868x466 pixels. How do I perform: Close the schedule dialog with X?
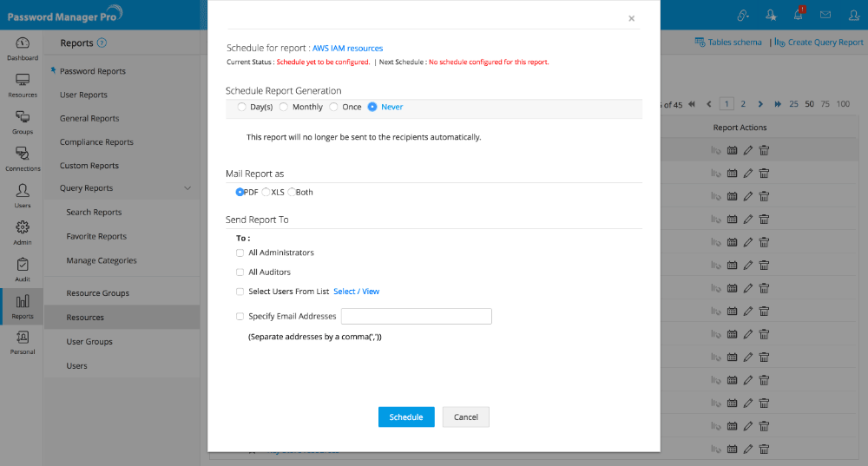[x=631, y=18]
